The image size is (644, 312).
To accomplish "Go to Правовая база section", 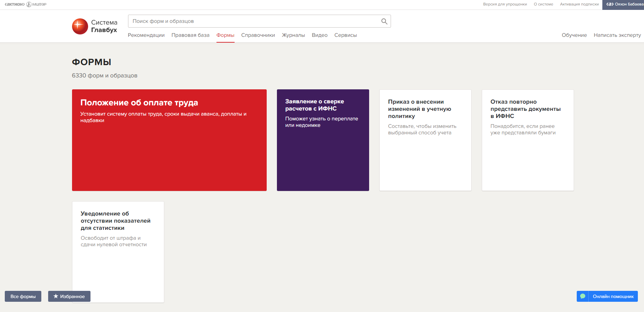I will (190, 35).
